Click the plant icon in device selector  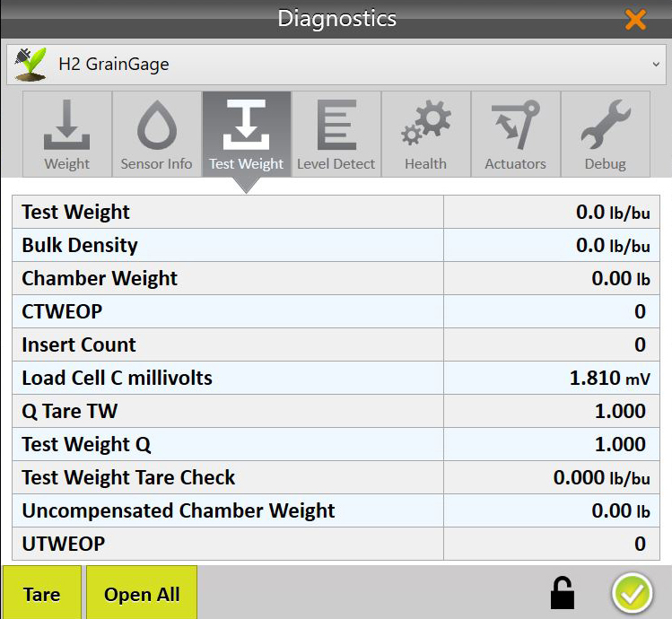pos(31,64)
